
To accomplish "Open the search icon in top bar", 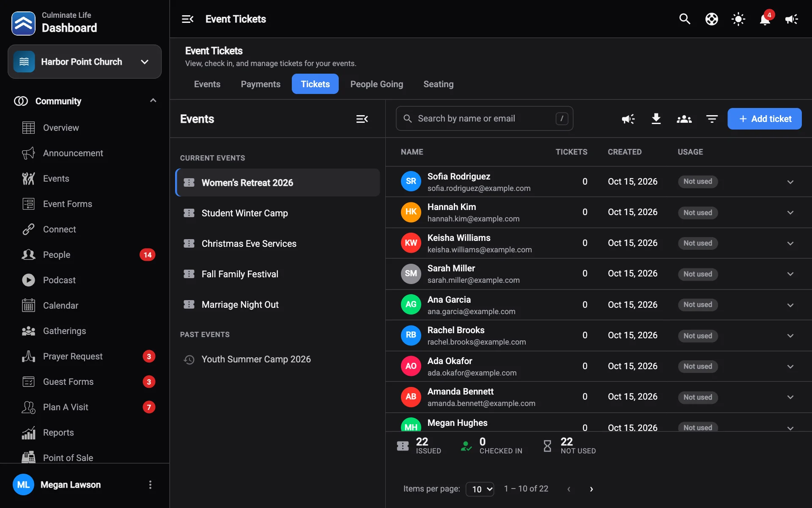I will 685,19.
